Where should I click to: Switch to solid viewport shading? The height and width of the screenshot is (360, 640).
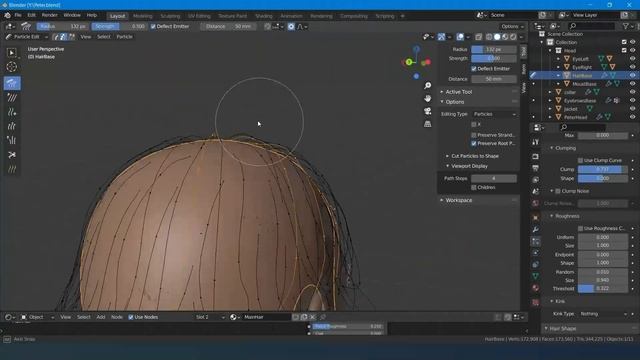[497, 37]
